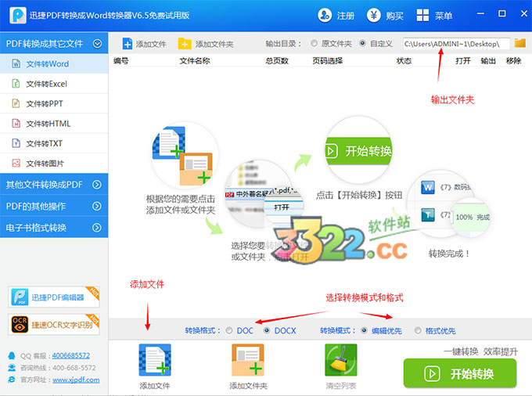
Task: Click the 状态 column header
Action: (x=404, y=61)
